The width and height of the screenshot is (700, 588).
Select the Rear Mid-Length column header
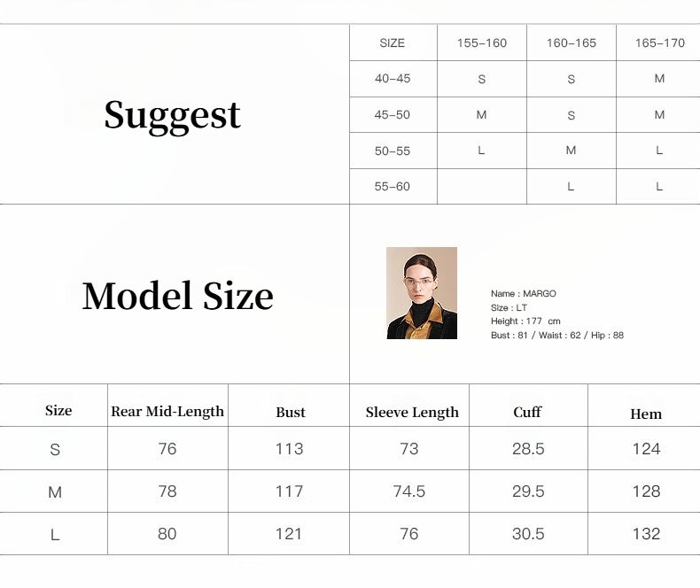point(167,411)
